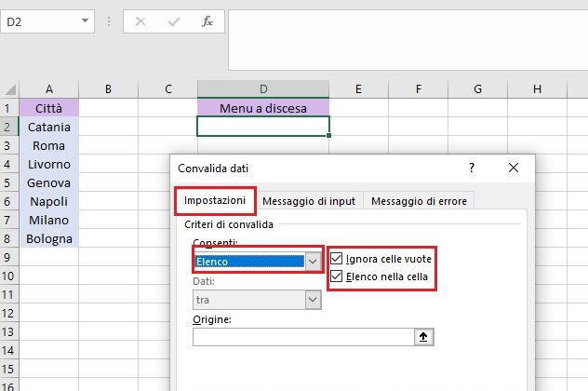Click the Cancel X icon in formula bar
Image resolution: width=588 pixels, height=391 pixels.
(x=140, y=21)
